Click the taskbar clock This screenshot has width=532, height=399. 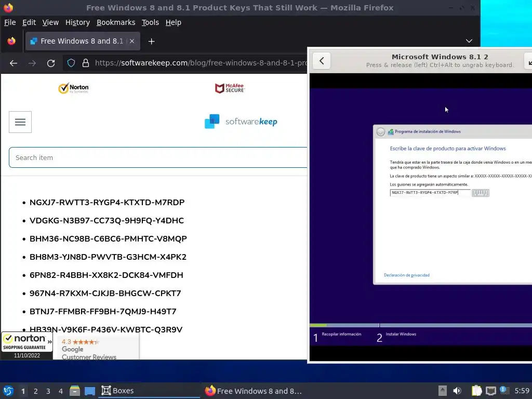pyautogui.click(x=522, y=391)
